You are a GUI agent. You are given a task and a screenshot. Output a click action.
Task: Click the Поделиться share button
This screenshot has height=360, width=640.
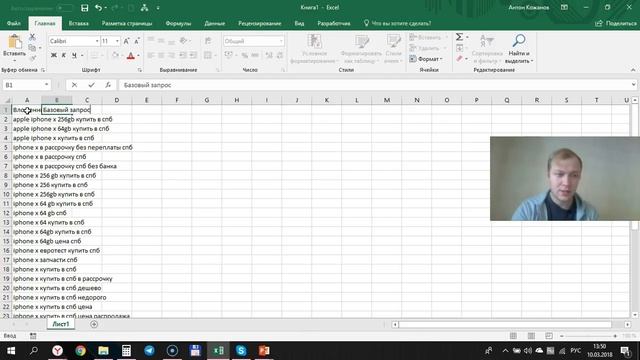616,23
